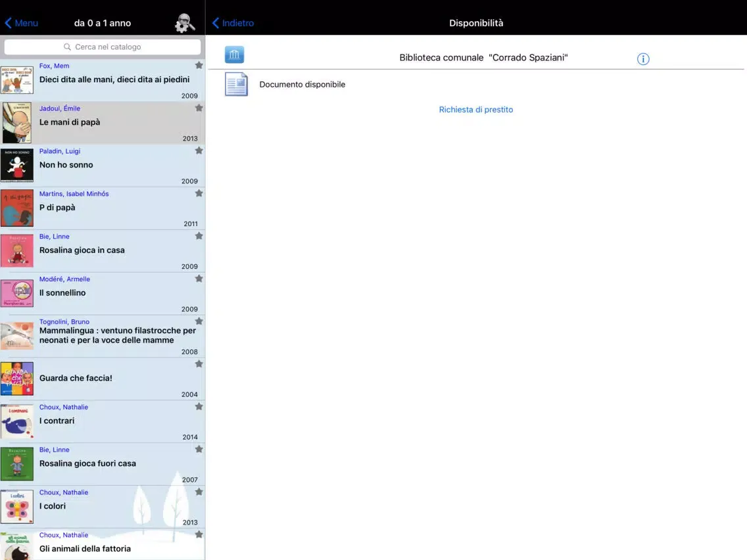Image resolution: width=747 pixels, height=560 pixels.
Task: Tap Guarda che faccia! cover image
Action: [x=17, y=379]
